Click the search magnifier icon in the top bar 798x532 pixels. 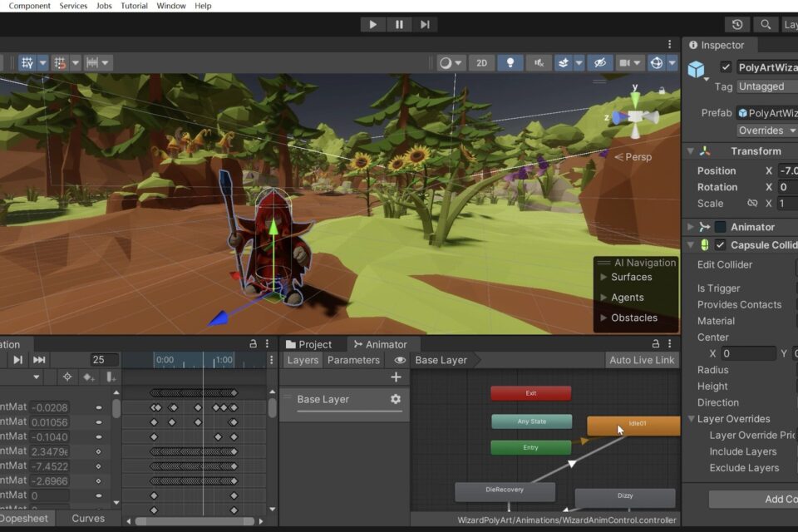766,25
